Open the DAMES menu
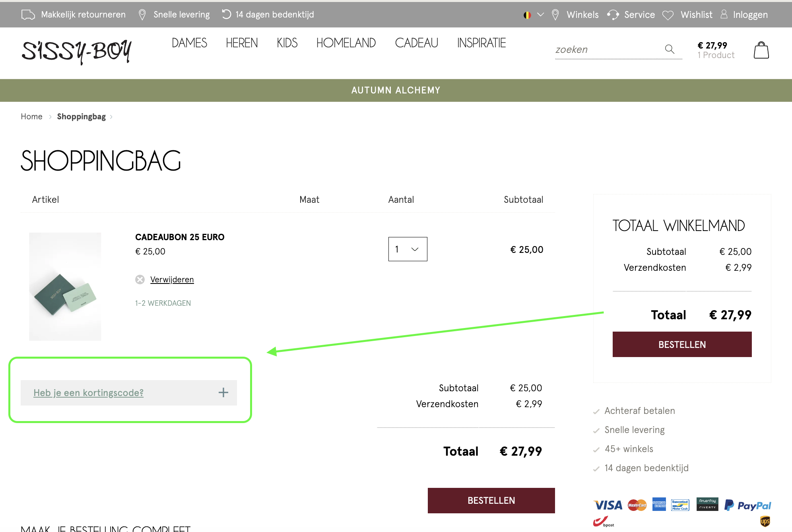792x532 pixels. pos(189,43)
